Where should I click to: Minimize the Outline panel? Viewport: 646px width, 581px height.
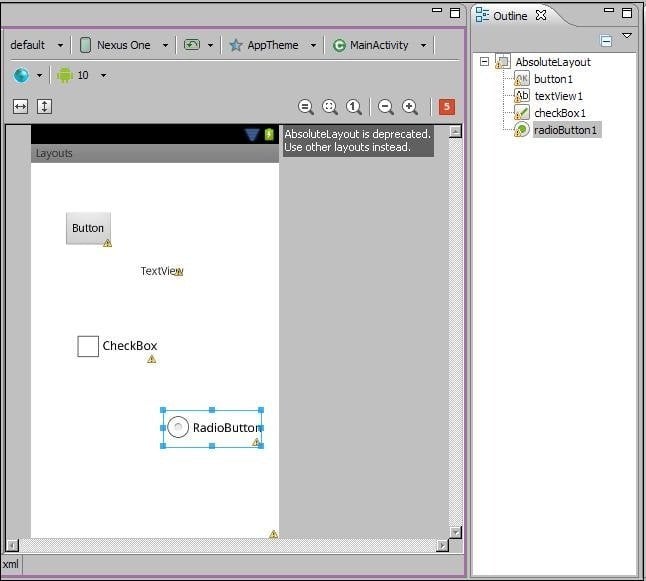pos(609,10)
